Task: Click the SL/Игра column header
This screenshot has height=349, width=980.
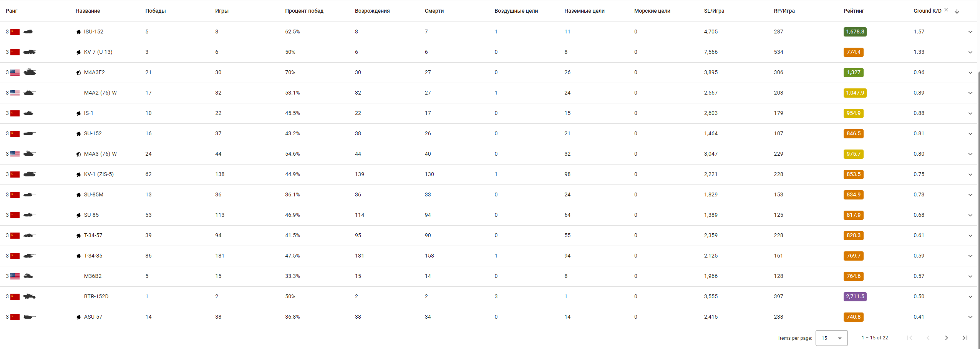Action: tap(714, 11)
